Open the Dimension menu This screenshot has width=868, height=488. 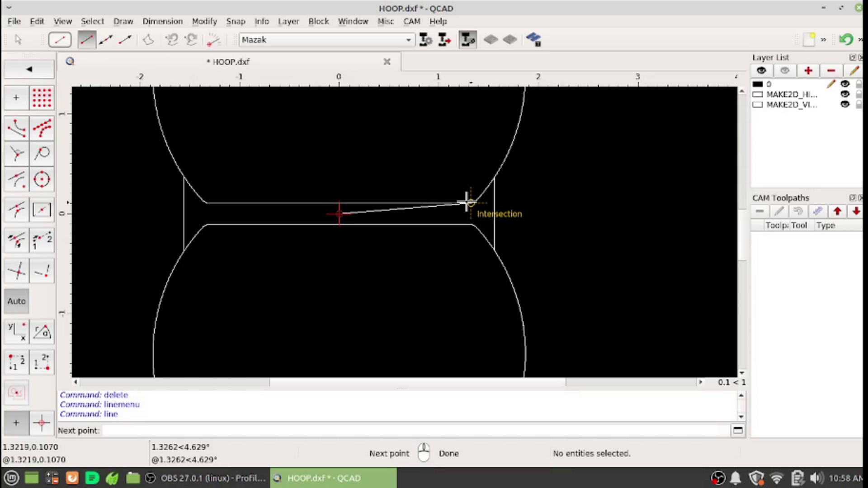(x=162, y=21)
